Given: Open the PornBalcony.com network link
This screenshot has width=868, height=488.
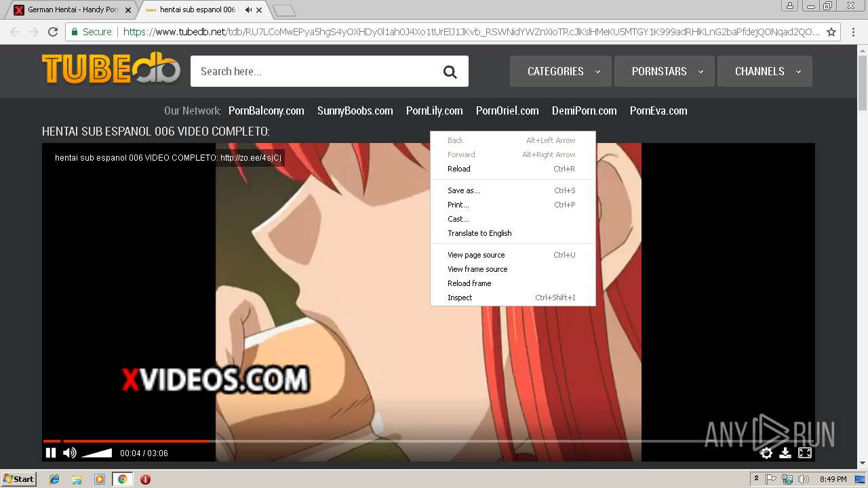Looking at the screenshot, I should [x=267, y=110].
